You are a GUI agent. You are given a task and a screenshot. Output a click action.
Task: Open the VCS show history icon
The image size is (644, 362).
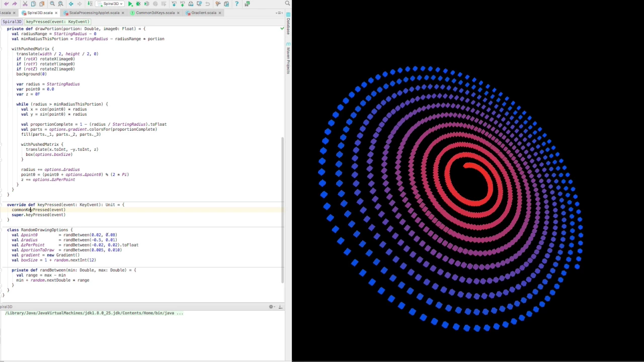[191, 4]
